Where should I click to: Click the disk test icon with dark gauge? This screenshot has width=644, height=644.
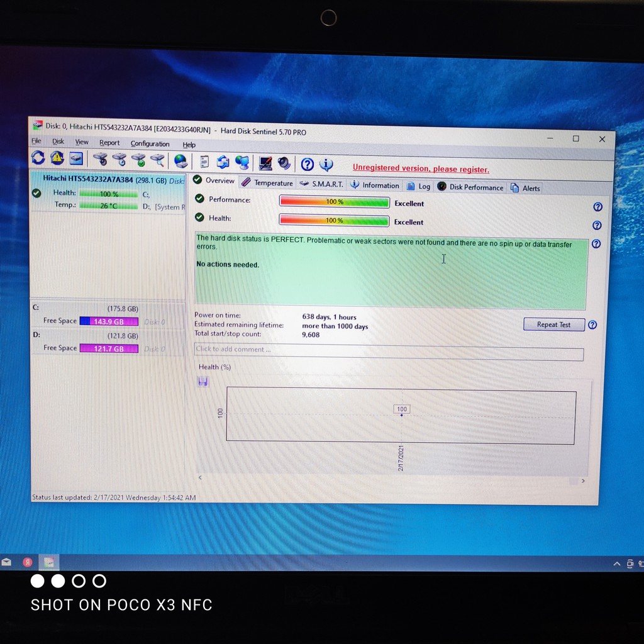click(100, 159)
